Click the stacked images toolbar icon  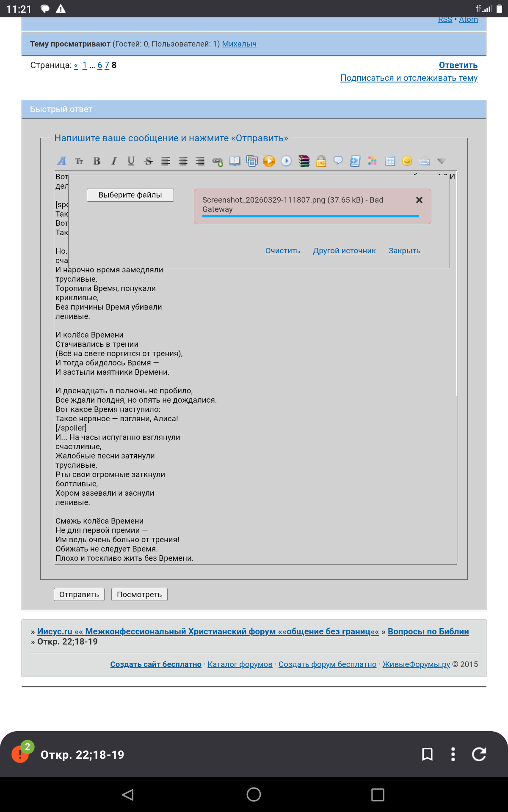tap(252, 161)
